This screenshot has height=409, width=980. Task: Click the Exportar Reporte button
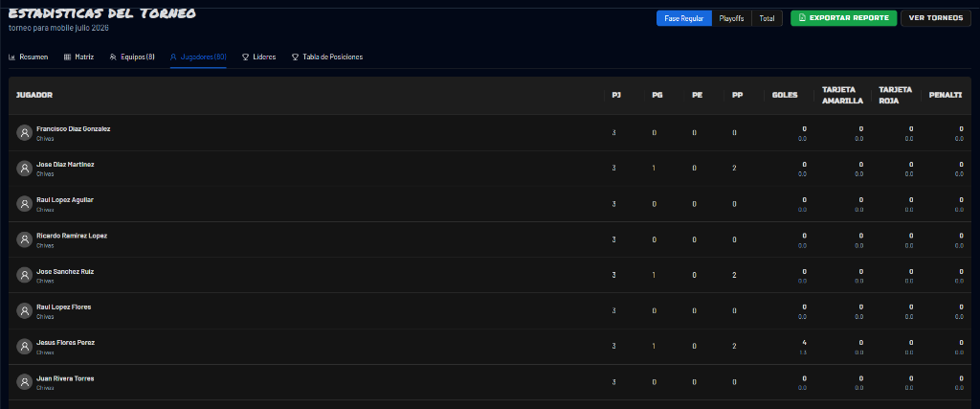(x=844, y=18)
